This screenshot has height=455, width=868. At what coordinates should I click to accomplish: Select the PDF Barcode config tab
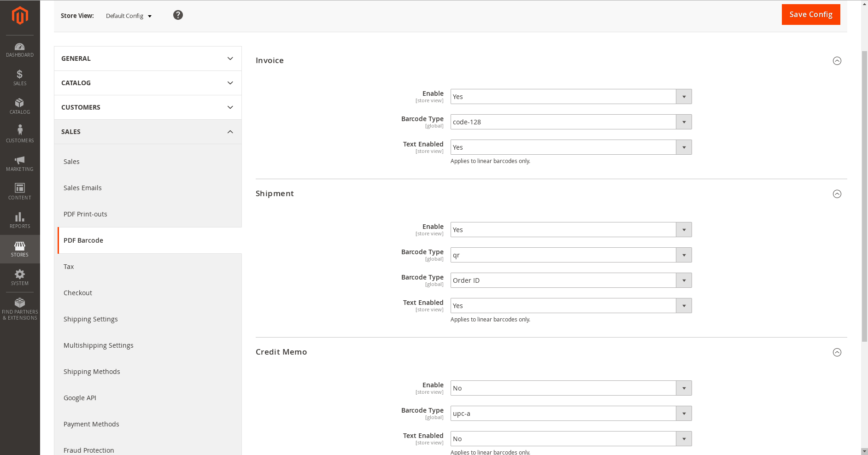pyautogui.click(x=150, y=240)
